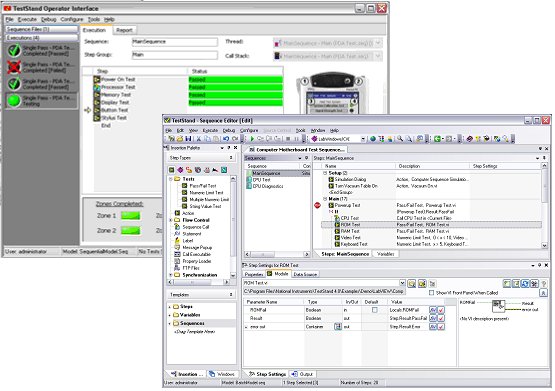Click the f(x) expression button for Step.Result.Error
The height and width of the screenshot is (391, 555).
click(x=433, y=327)
